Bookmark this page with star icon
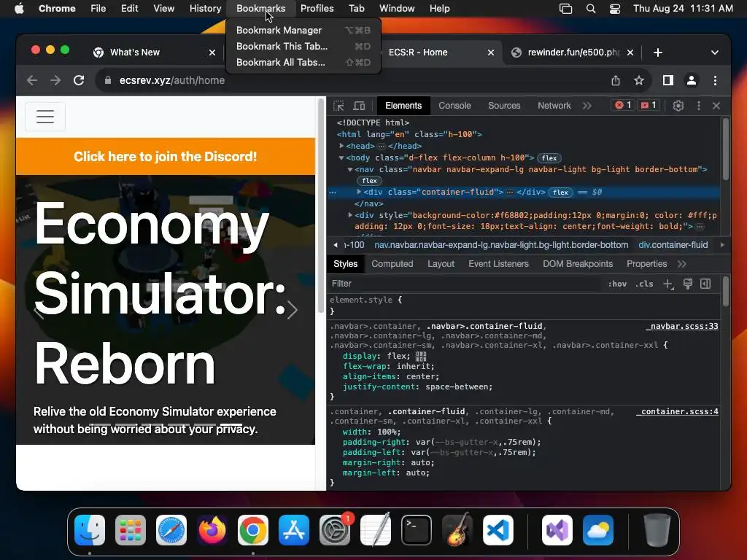 tap(639, 80)
